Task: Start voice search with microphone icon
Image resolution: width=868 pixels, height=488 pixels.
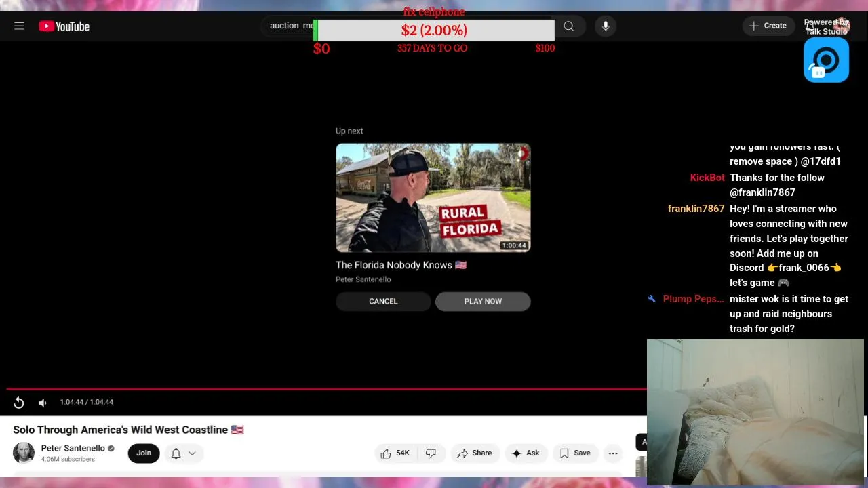Action: point(606,26)
